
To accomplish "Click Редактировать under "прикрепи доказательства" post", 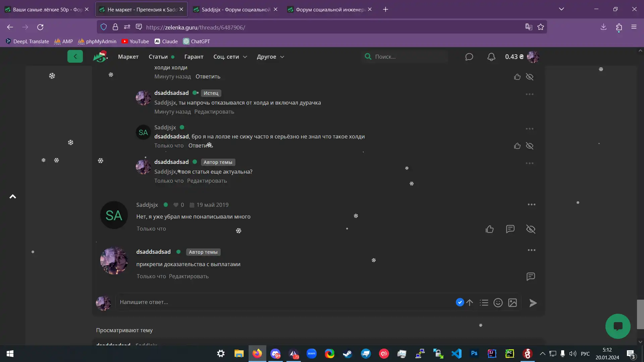I will pos(189,276).
